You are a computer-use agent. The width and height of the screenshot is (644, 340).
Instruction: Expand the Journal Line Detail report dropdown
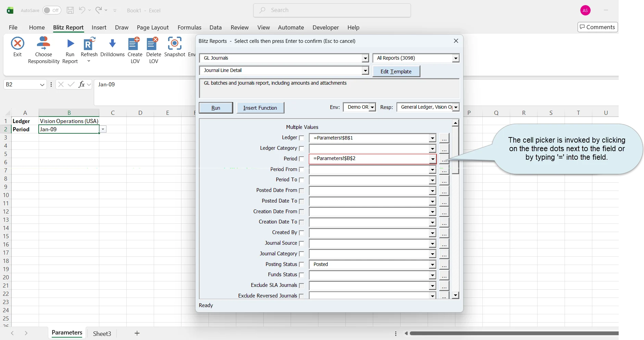365,71
